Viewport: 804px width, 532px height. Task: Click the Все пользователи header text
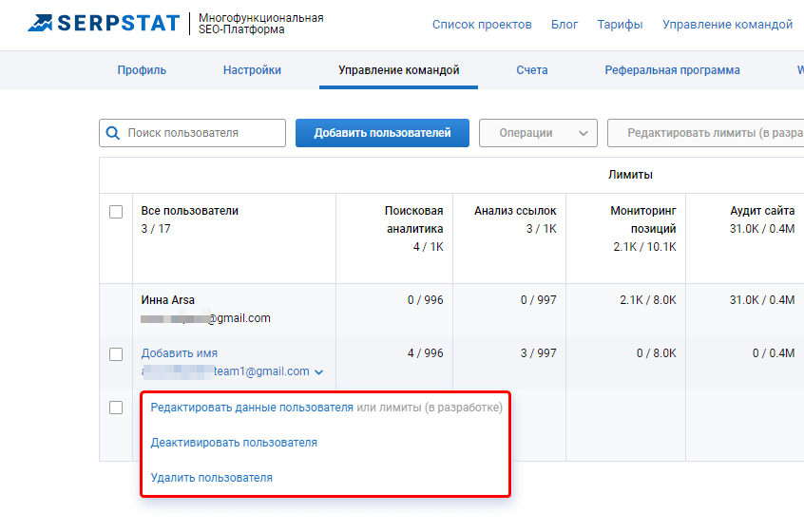pyautogui.click(x=190, y=211)
